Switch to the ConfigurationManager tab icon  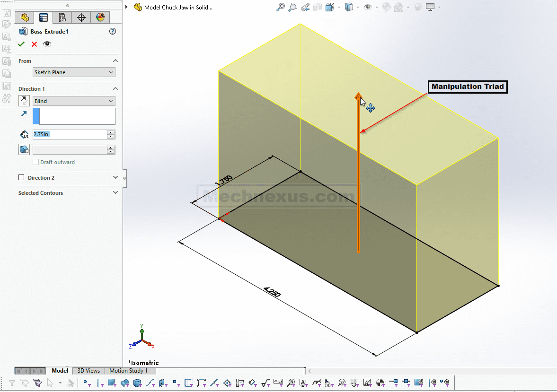(62, 18)
